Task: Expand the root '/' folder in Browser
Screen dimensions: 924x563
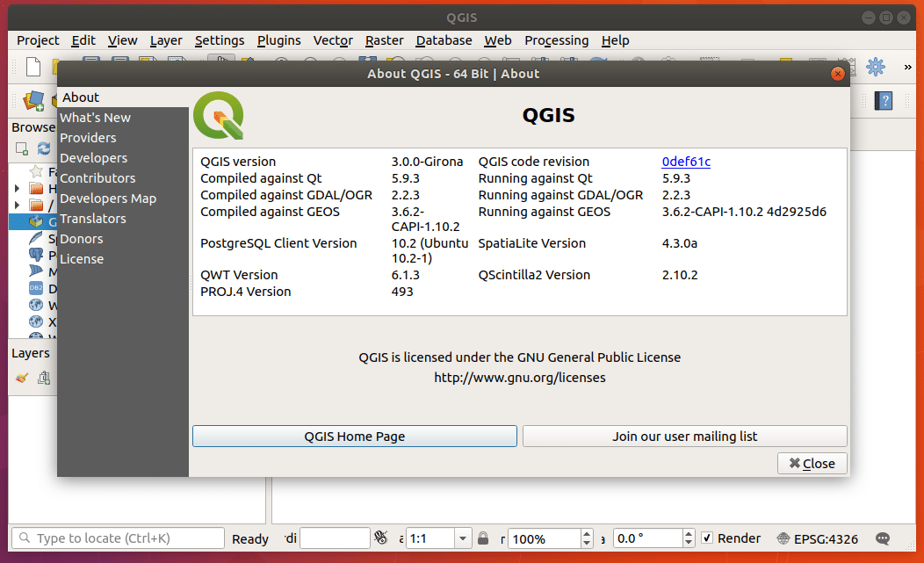Action: click(x=17, y=206)
